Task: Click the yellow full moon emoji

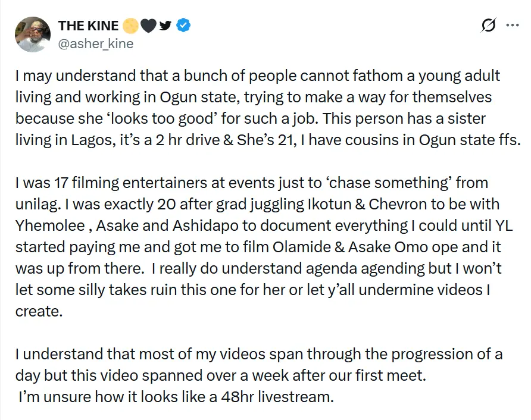Action: coord(131,26)
